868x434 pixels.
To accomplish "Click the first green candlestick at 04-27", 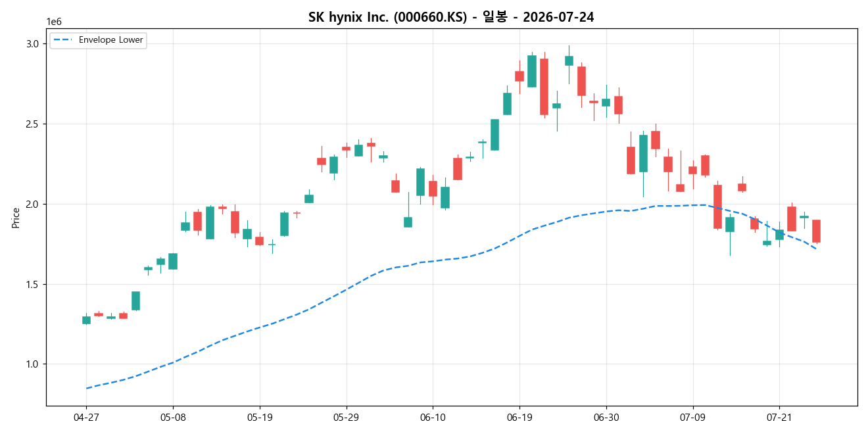I will pyautogui.click(x=86, y=320).
